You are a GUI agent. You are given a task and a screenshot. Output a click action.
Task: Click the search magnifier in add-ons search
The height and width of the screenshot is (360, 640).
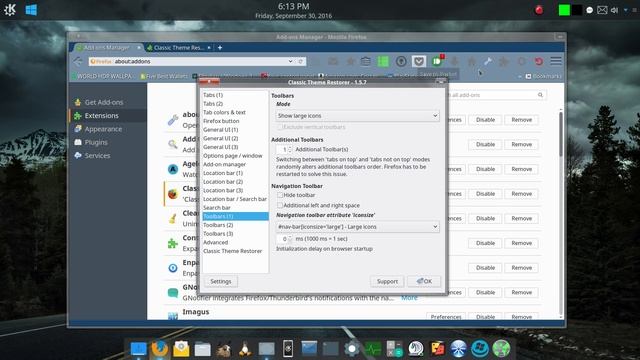(540, 95)
